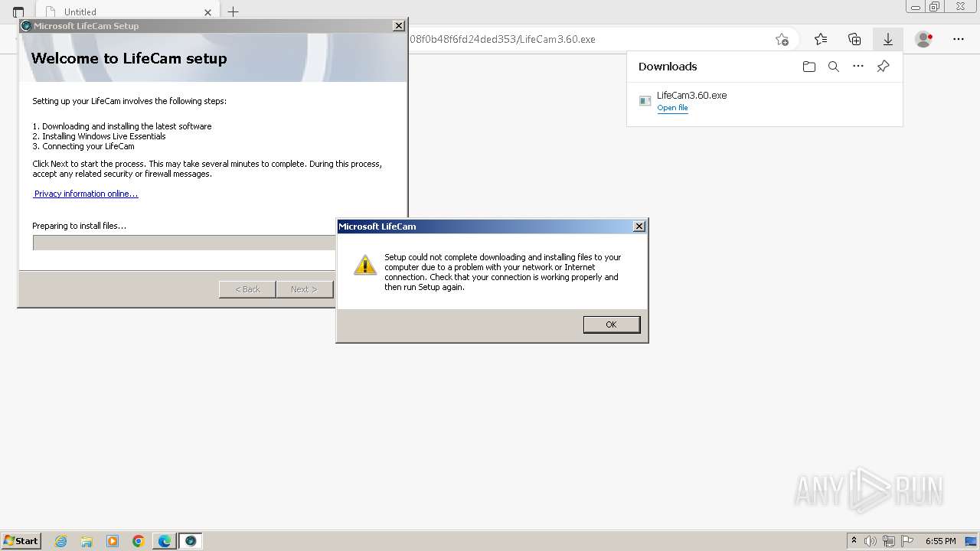Open the Privacy information online link
Screen dimensions: 980x551
coord(86,194)
